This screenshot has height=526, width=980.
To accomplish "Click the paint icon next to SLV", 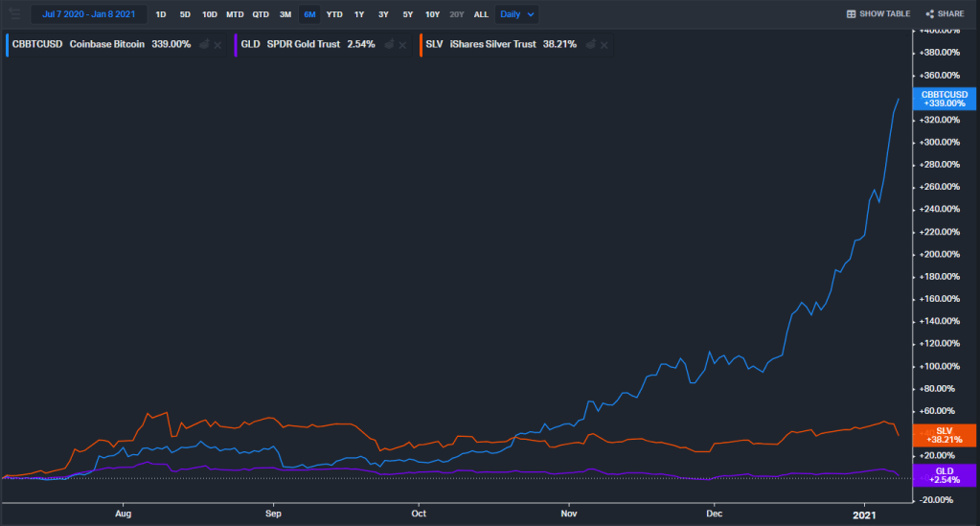I will pos(591,45).
